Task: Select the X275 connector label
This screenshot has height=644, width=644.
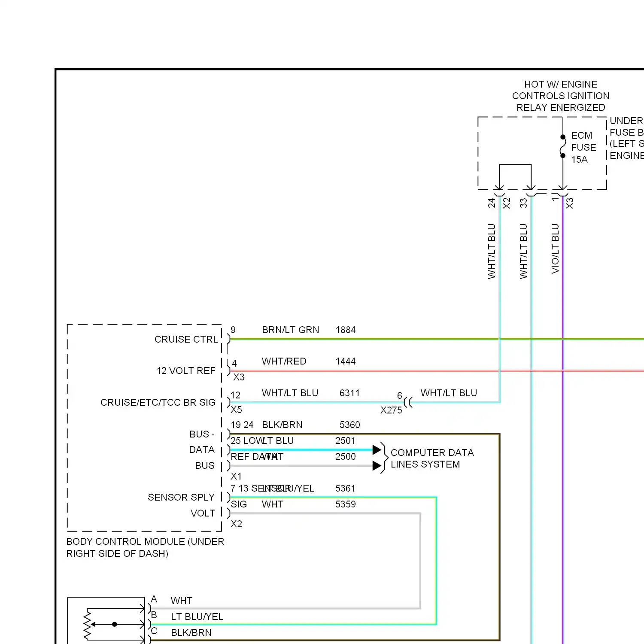Action: click(x=391, y=410)
